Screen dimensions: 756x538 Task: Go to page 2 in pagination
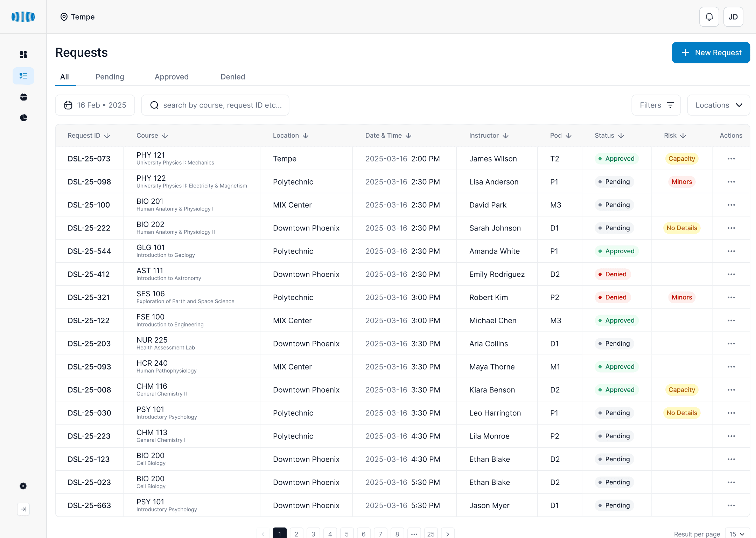pos(296,533)
